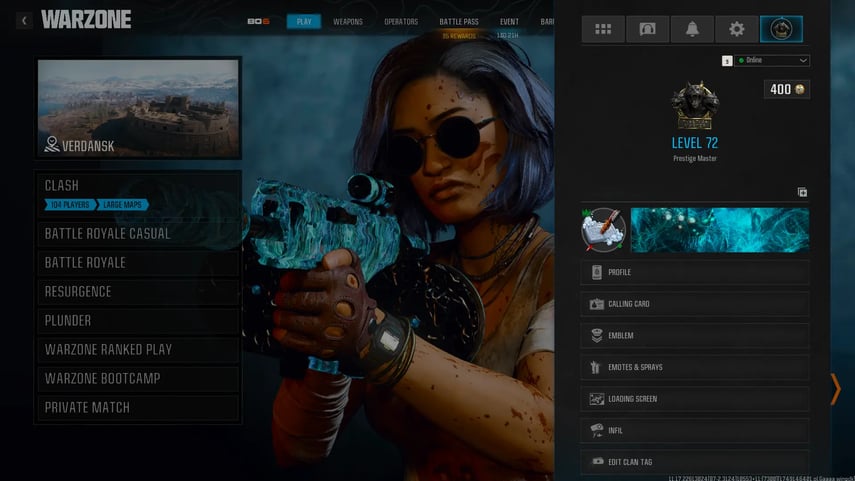Expand the Online status dropdown
Image resolution: width=855 pixels, height=481 pixels.
click(771, 61)
